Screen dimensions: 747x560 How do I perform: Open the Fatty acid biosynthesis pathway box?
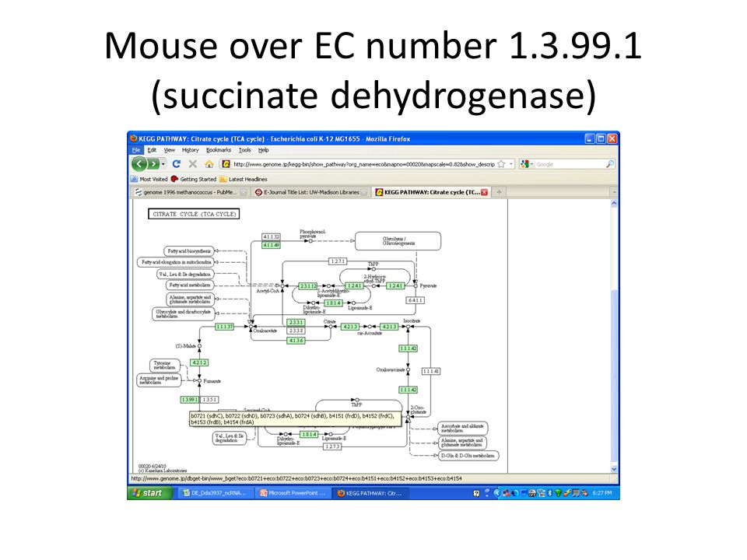click(189, 251)
